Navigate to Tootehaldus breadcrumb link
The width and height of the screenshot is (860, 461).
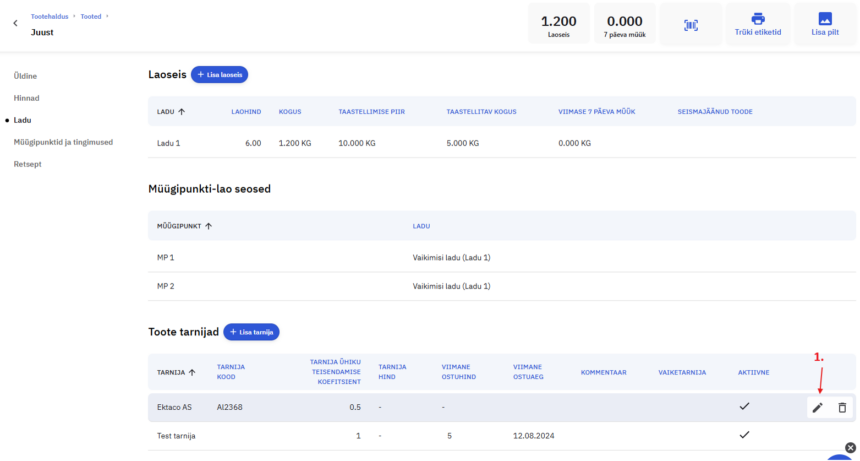(50, 16)
